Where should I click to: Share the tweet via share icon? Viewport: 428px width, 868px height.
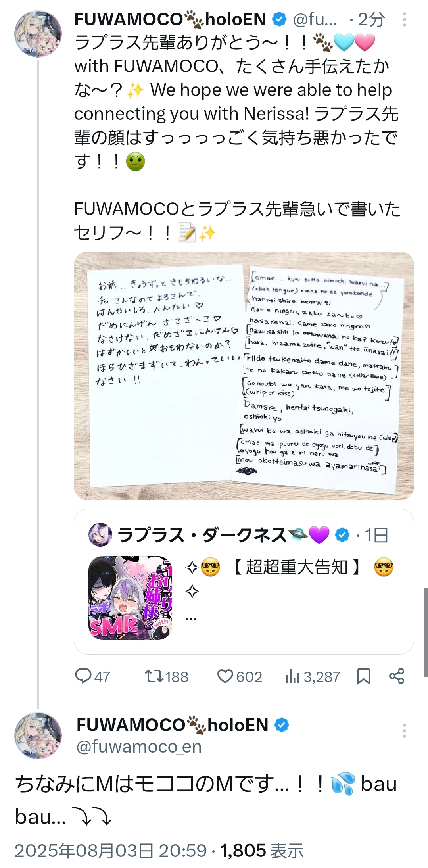(x=397, y=676)
